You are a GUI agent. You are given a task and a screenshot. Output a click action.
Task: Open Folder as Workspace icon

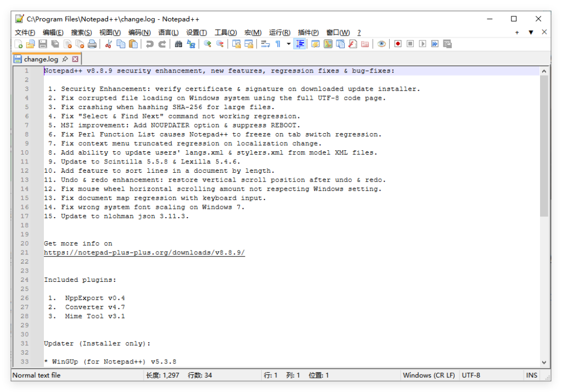pos(365,44)
